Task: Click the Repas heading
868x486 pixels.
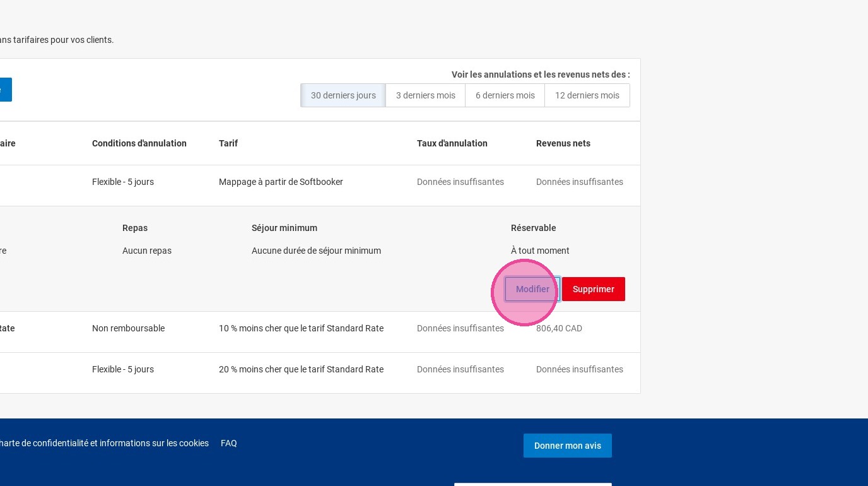Action: pyautogui.click(x=135, y=228)
